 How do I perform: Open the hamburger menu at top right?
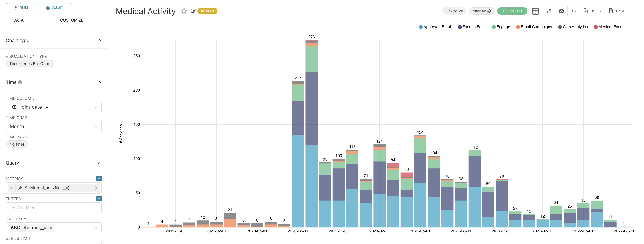pos(633,11)
